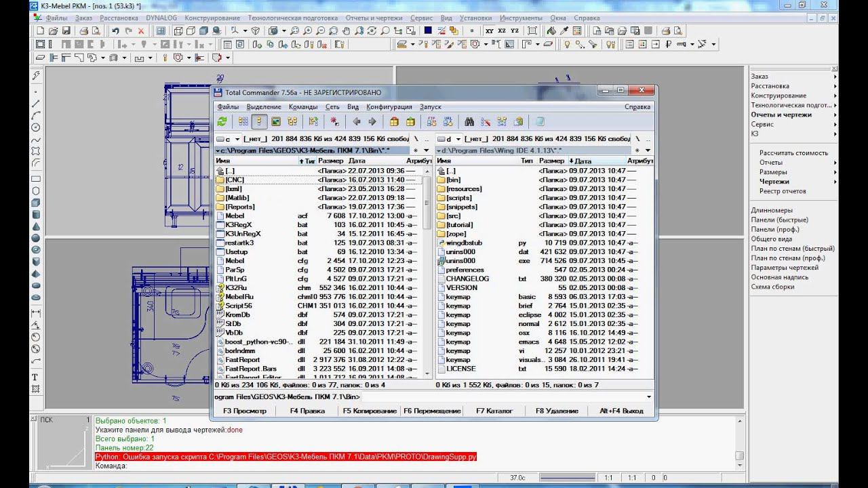Open K3 menu Конструирование
The height and width of the screenshot is (488, 868).
pos(212,18)
